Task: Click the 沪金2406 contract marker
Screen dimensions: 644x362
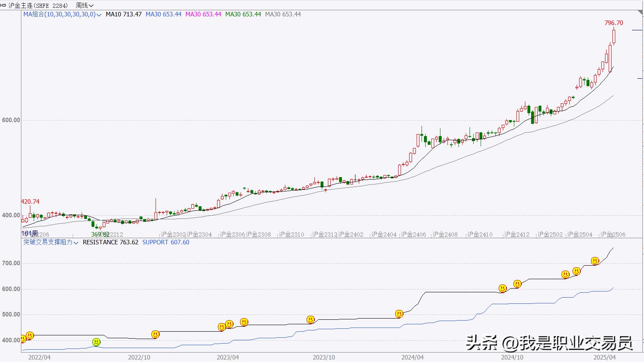Action: click(413, 235)
